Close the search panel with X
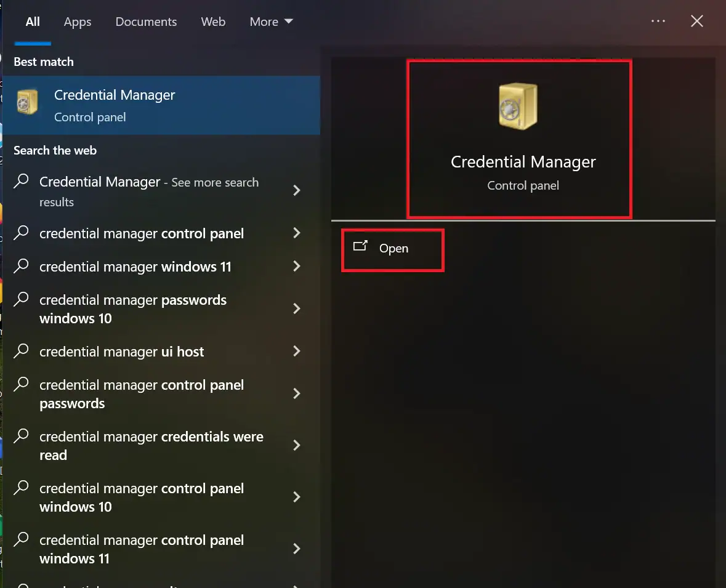726x588 pixels. click(696, 22)
